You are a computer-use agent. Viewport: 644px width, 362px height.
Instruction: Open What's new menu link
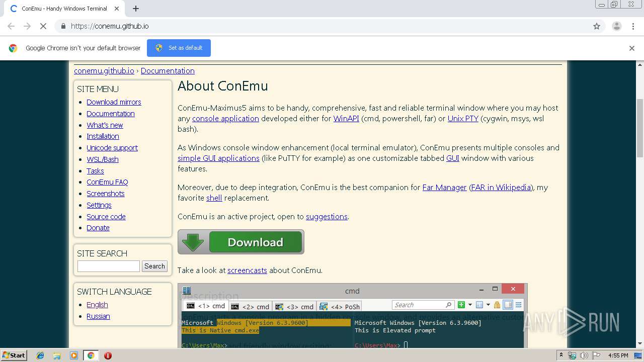click(105, 125)
